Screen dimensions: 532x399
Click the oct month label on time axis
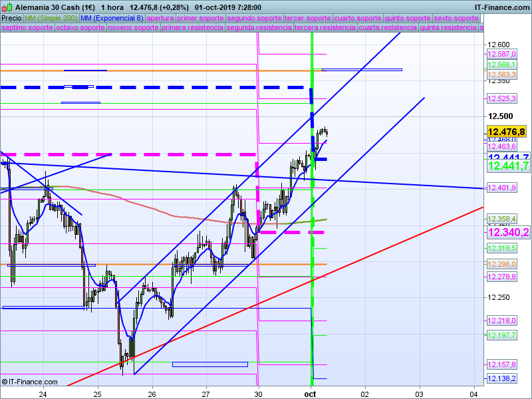tap(310, 394)
